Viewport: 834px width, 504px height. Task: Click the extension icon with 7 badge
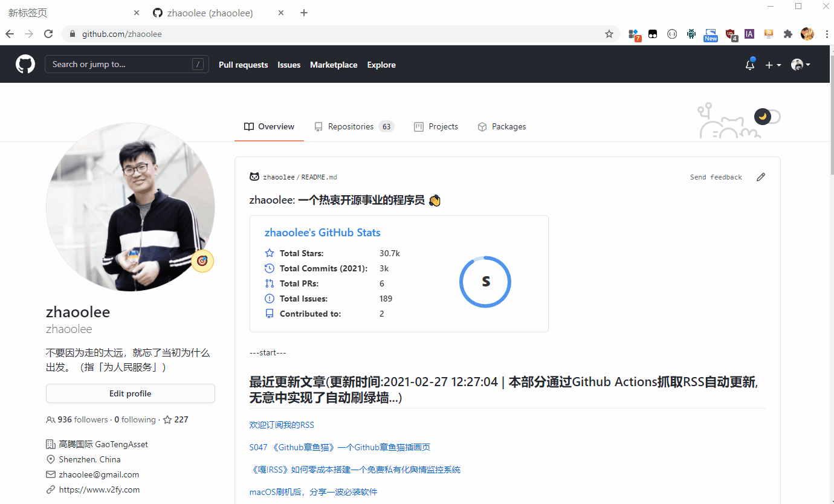click(634, 34)
